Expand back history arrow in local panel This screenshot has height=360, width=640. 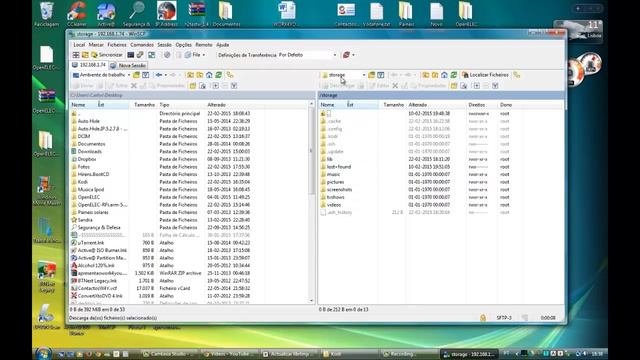click(x=165, y=75)
